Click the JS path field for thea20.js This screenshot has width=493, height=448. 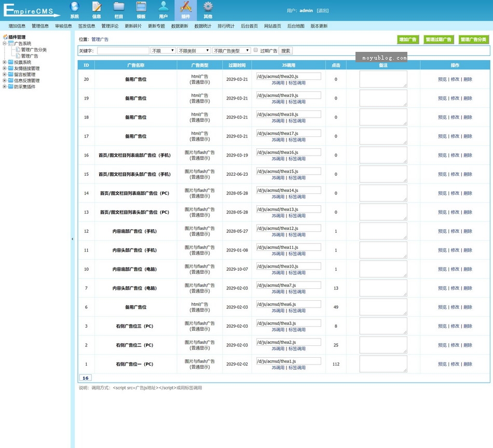pos(289,76)
